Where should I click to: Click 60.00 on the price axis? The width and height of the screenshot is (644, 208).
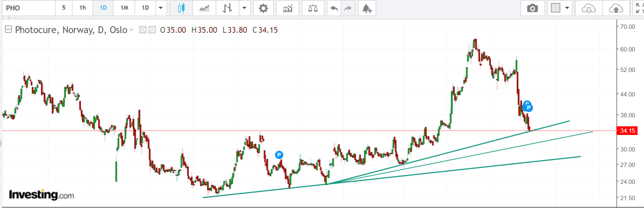627,49
